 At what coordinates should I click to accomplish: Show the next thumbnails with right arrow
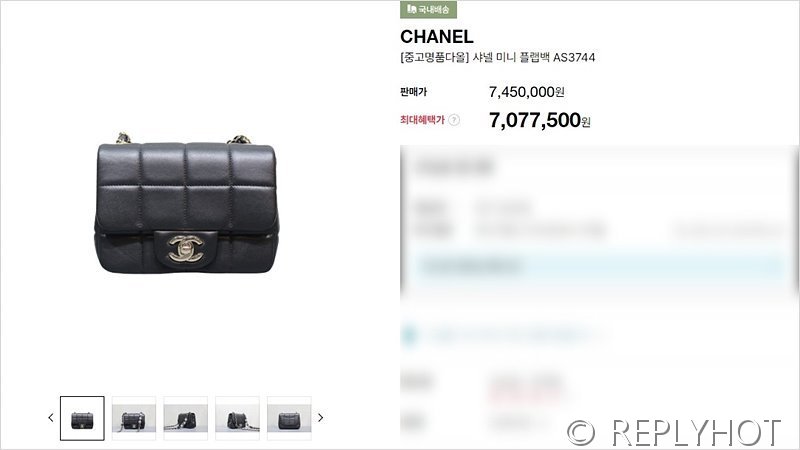(320, 418)
